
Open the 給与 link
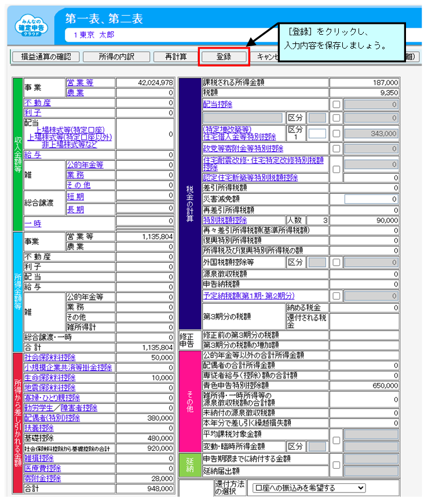[33, 155]
